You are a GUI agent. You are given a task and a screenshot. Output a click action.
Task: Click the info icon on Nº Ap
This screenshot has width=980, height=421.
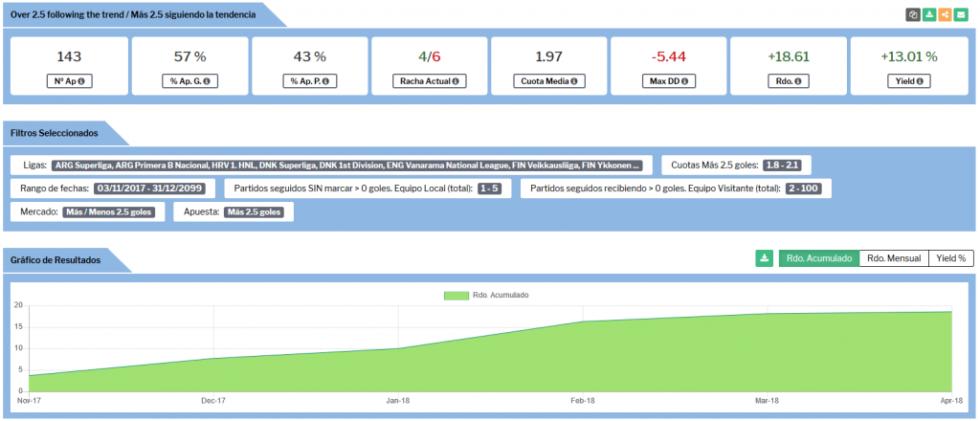tap(81, 81)
